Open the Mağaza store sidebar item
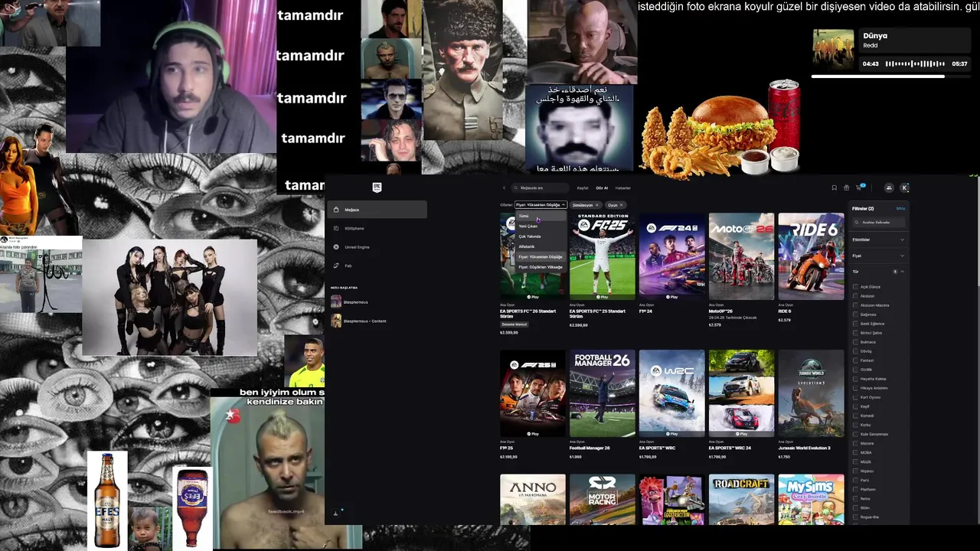The height and width of the screenshot is (551, 980). coord(377,210)
